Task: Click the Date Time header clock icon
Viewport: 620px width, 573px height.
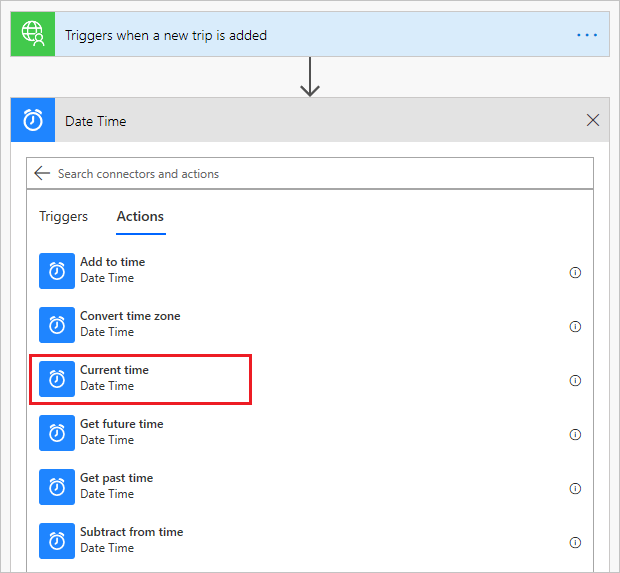Action: coord(33,120)
